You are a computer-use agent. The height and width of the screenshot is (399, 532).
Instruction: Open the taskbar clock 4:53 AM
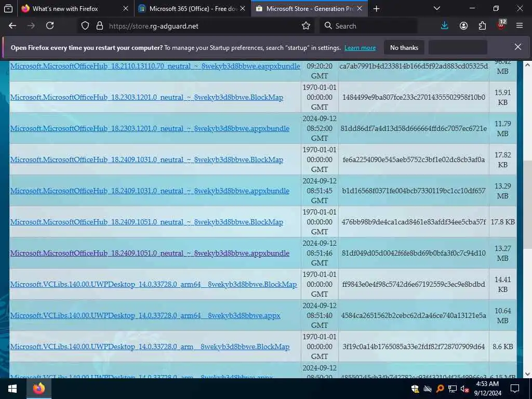487,389
